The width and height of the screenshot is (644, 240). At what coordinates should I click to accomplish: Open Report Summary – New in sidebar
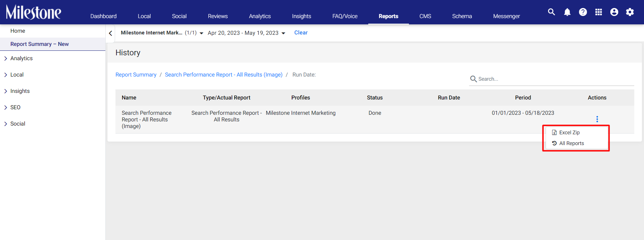tap(40, 44)
